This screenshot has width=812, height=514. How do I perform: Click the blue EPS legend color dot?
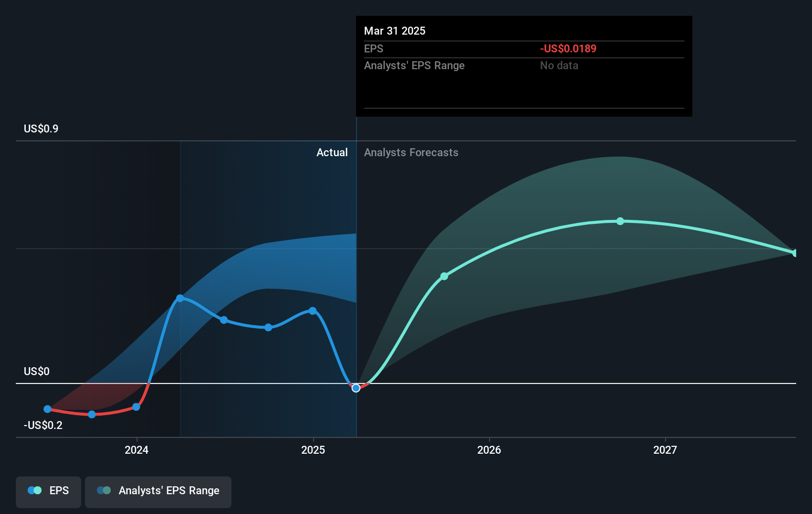point(32,491)
